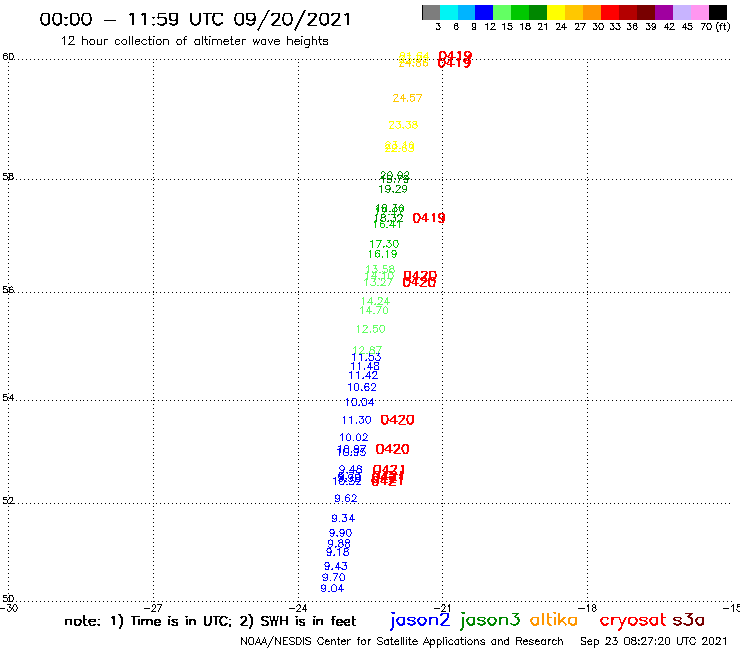Select the wave height reading 23.38

tap(403, 125)
